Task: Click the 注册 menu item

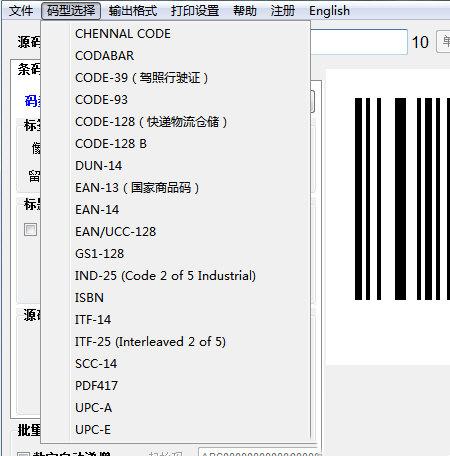Action: (283, 11)
